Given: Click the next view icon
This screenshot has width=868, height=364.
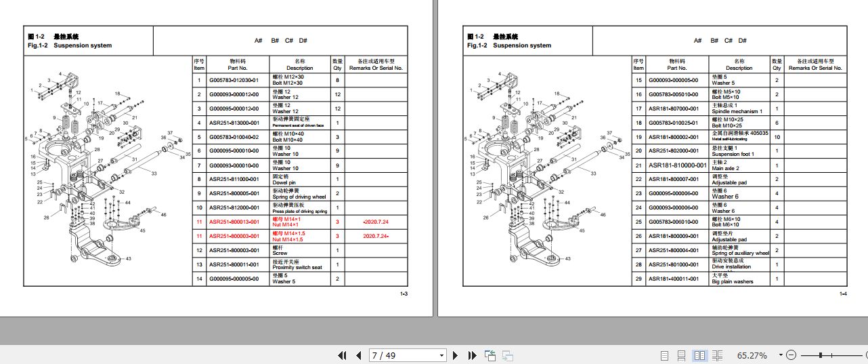Looking at the screenshot, I should pos(507,355).
